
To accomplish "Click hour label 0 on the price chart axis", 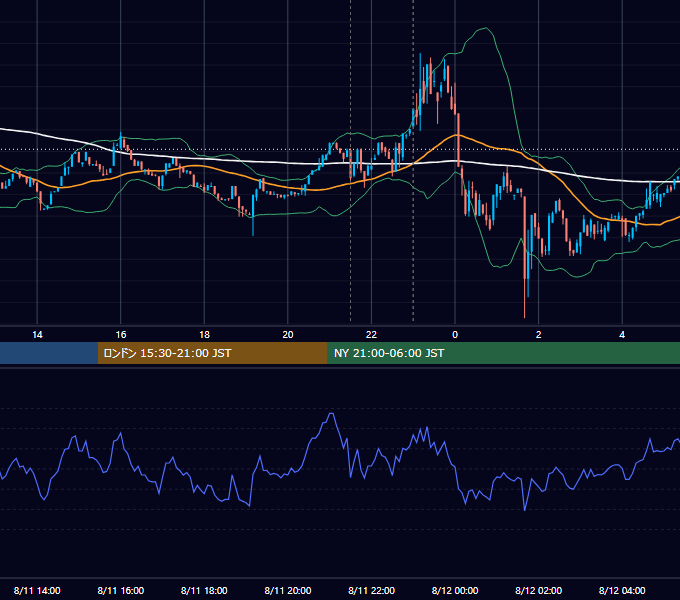I will tap(455, 335).
